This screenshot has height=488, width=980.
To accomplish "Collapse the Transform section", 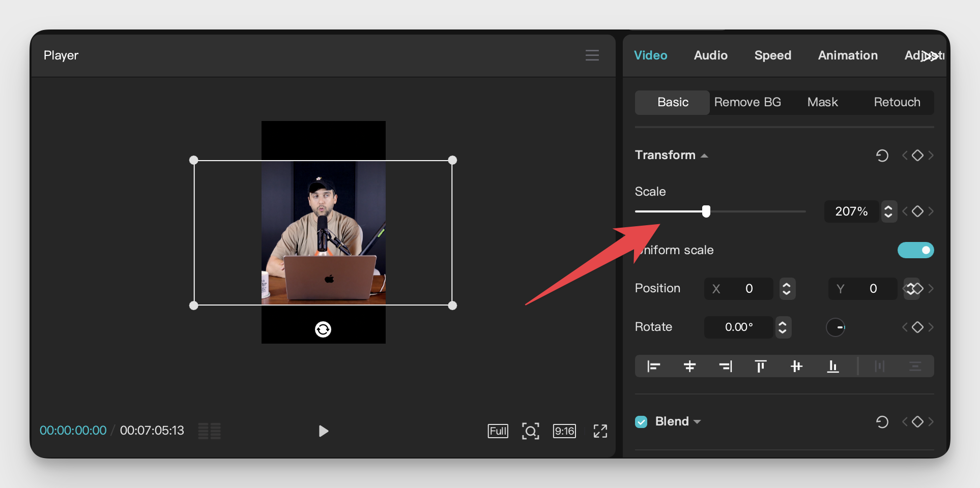I will click(705, 156).
